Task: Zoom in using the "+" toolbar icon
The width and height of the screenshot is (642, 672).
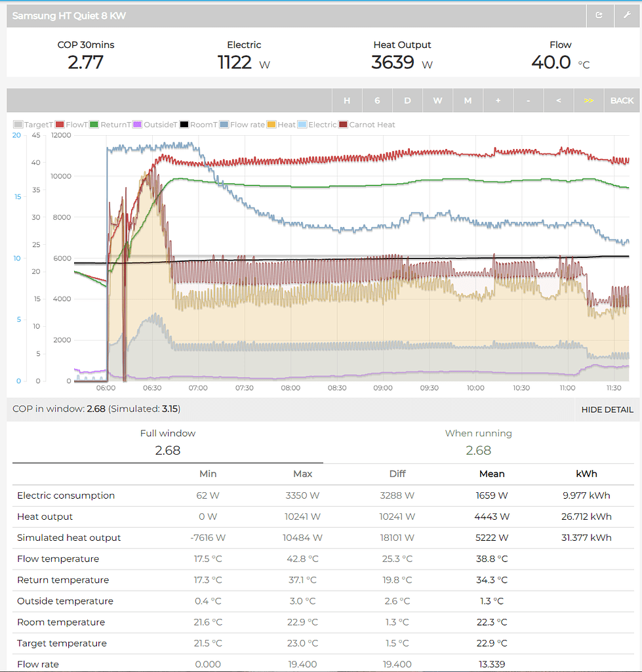Action: tap(498, 100)
